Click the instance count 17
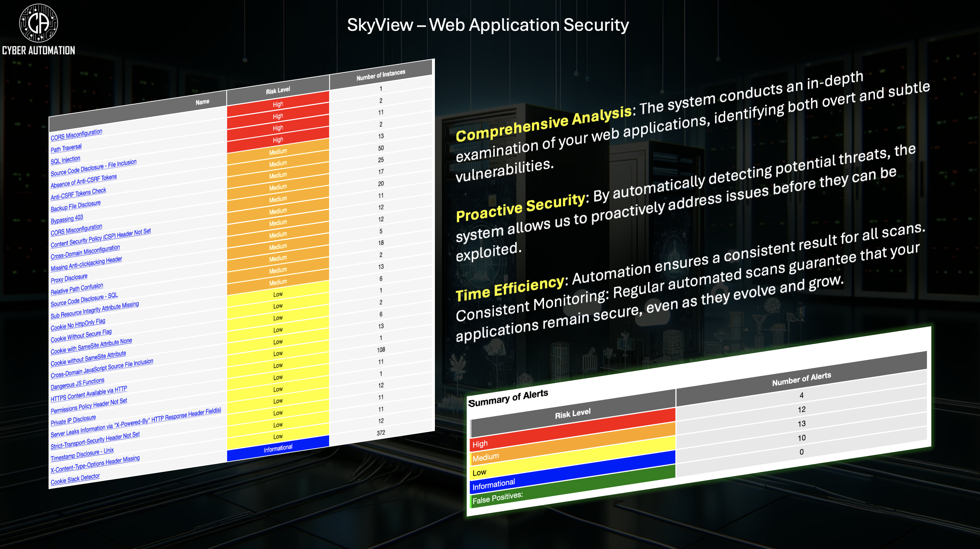Viewport: 980px width, 549px height. [381, 172]
